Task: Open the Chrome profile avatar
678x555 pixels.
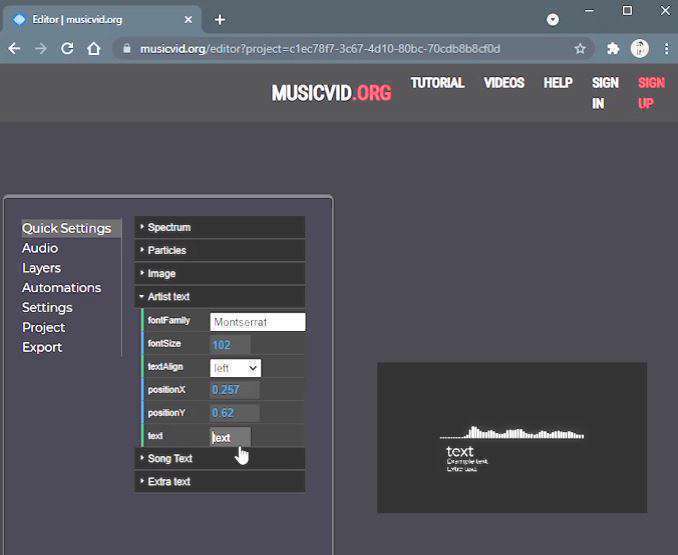Action: click(640, 48)
